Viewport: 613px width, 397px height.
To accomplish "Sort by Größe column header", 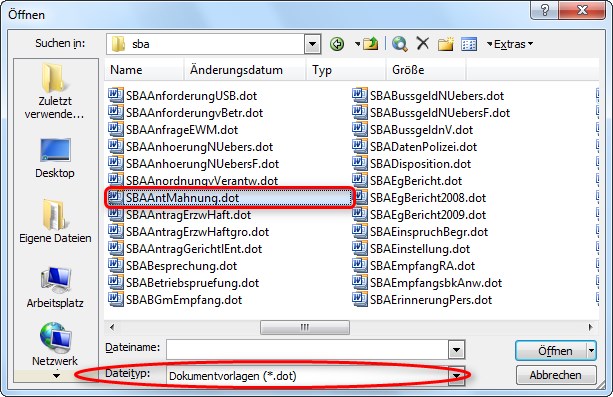I will [426, 70].
